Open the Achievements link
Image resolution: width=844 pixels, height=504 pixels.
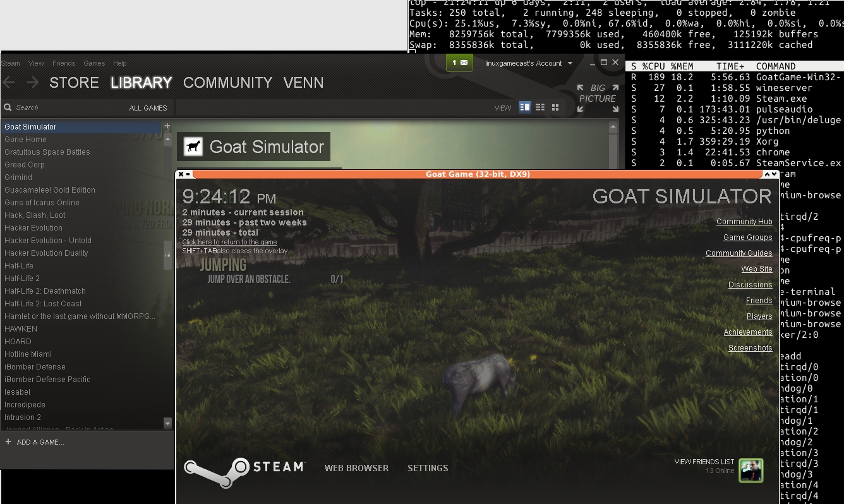[x=748, y=332]
